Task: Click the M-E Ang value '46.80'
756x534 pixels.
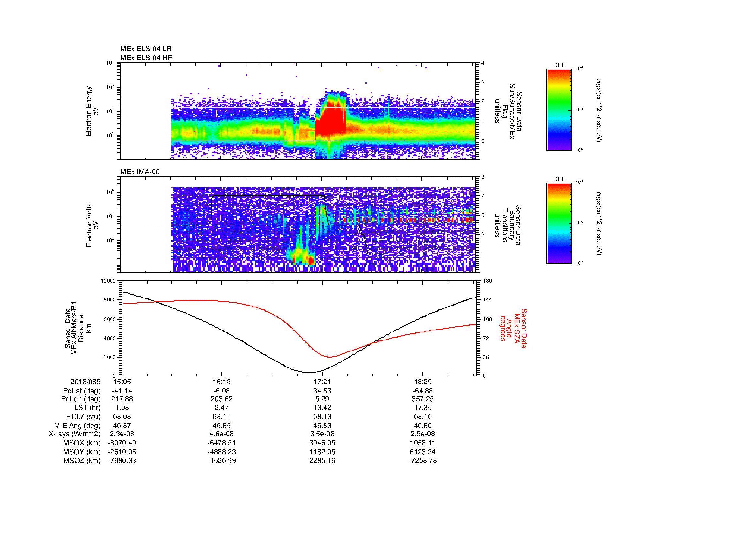Action: coord(423,425)
